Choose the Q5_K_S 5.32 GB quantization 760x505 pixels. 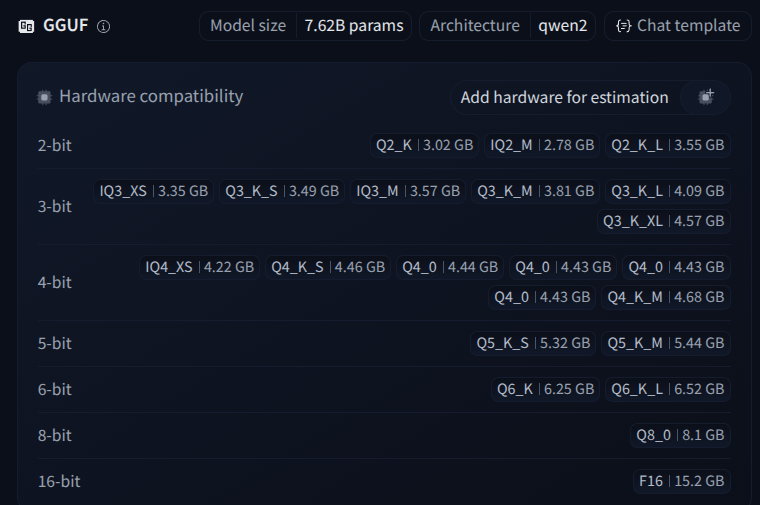(534, 343)
